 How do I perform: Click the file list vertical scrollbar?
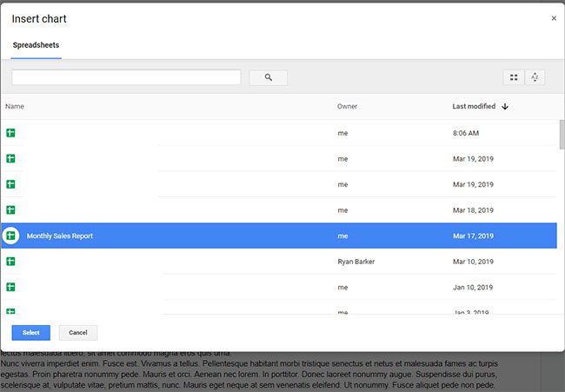561,135
